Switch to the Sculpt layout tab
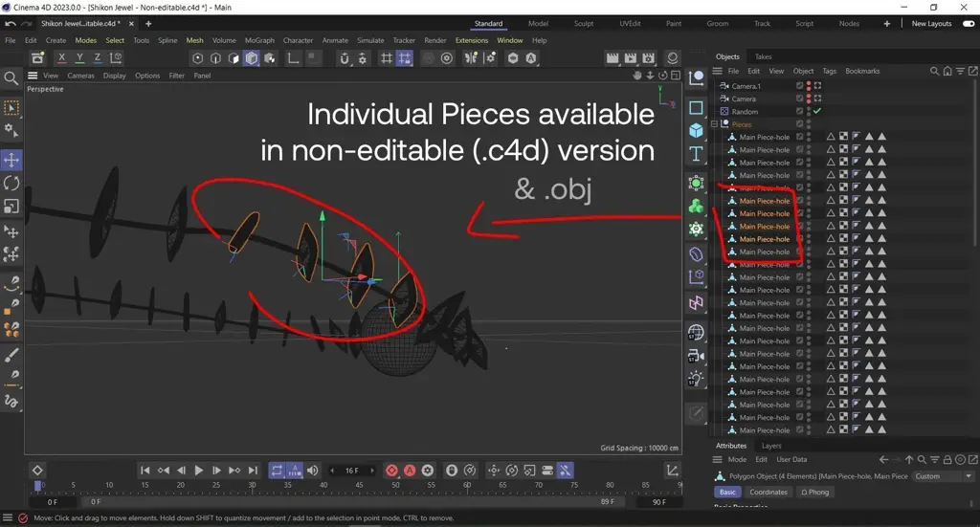Screen dimensions: 980x527 (x=584, y=24)
